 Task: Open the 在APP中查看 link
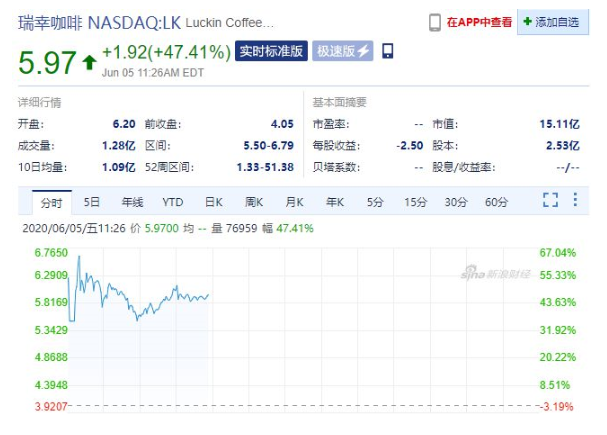(x=479, y=21)
